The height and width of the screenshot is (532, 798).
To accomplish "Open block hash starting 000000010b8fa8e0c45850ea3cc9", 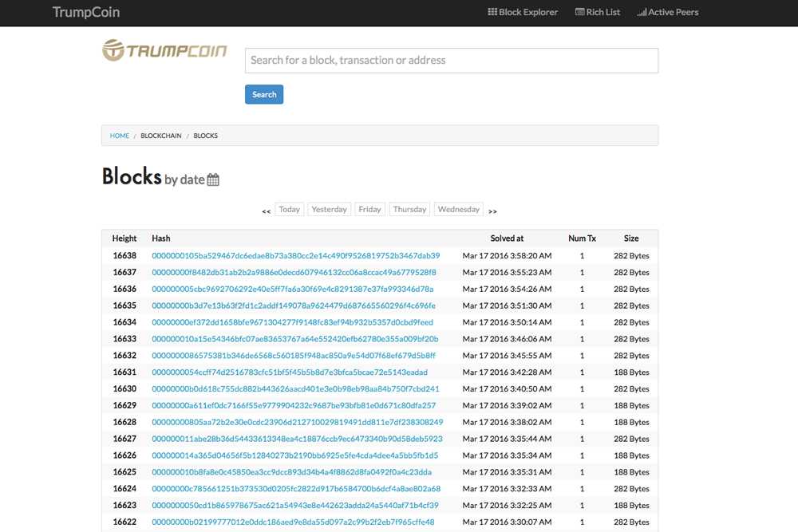I will [291, 472].
